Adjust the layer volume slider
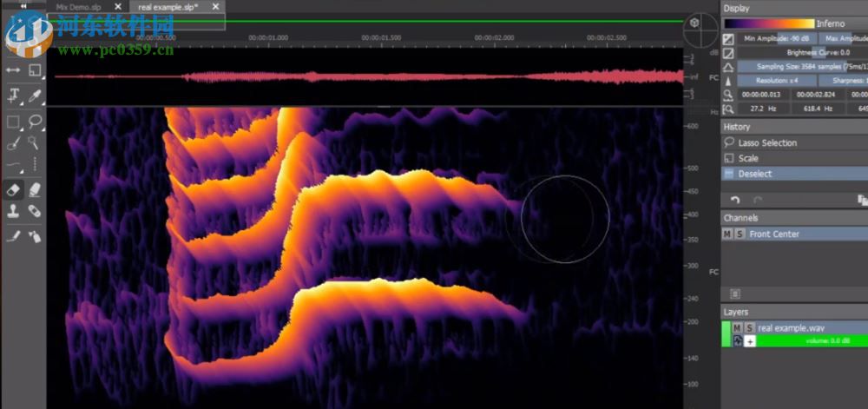The width and height of the screenshot is (868, 409). tap(812, 341)
